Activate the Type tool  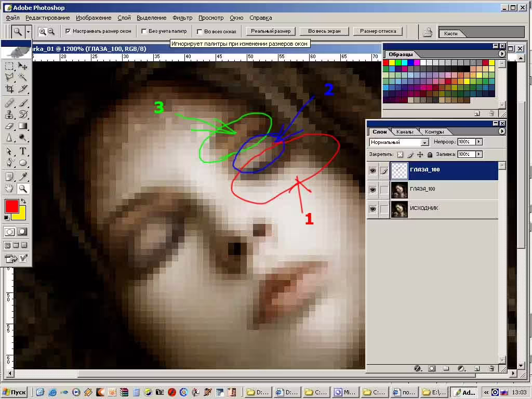23,151
